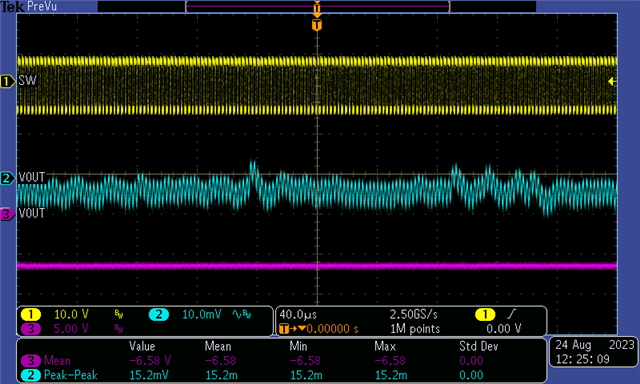Click the magenta channel 3 waveform trace
640x384 pixels.
coord(317,266)
